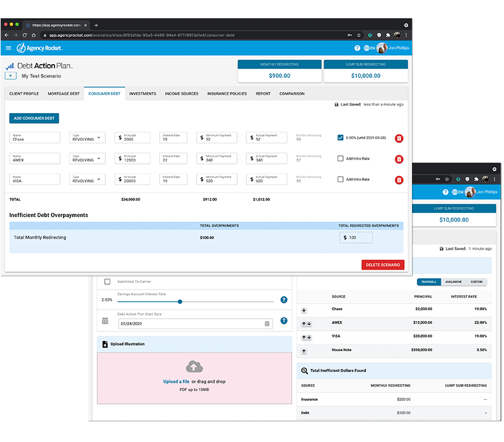Click the Savings Account Interest Rate slider handle
This screenshot has height=442, width=504.
point(180,301)
